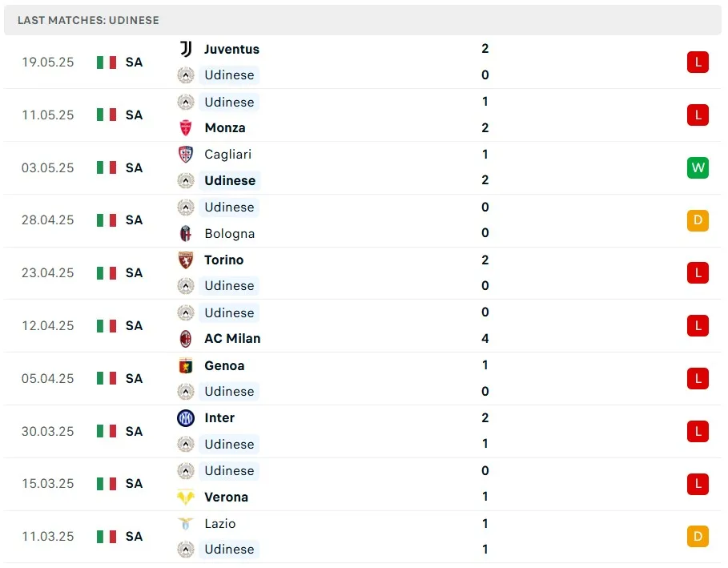
Task: Click the SA league label for 30.03.25
Action: (134, 431)
